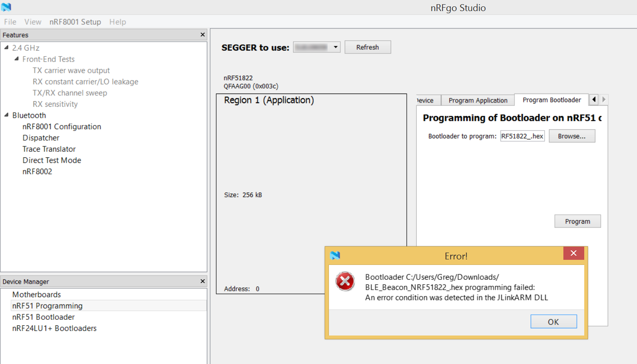Click the Error dialog's app logo icon
Image resolution: width=637 pixels, height=364 pixels.
pos(335,256)
